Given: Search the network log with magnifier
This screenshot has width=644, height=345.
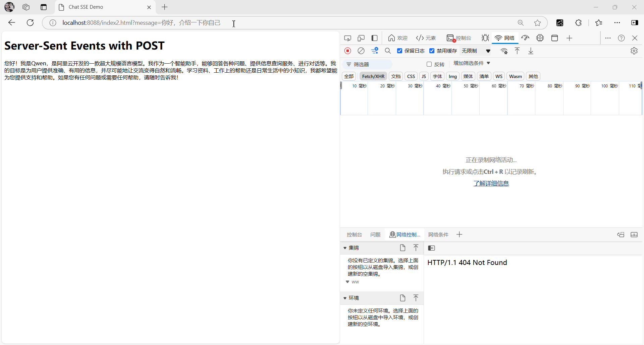Looking at the screenshot, I should pos(388,51).
